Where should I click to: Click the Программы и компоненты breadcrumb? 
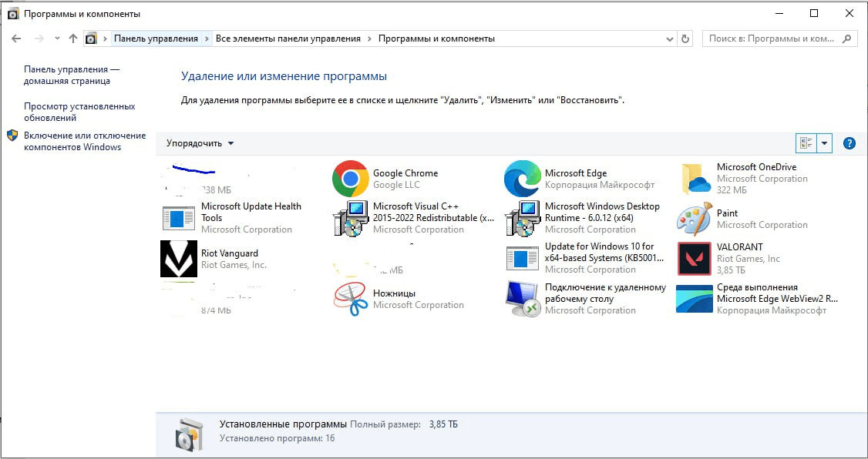pos(436,39)
